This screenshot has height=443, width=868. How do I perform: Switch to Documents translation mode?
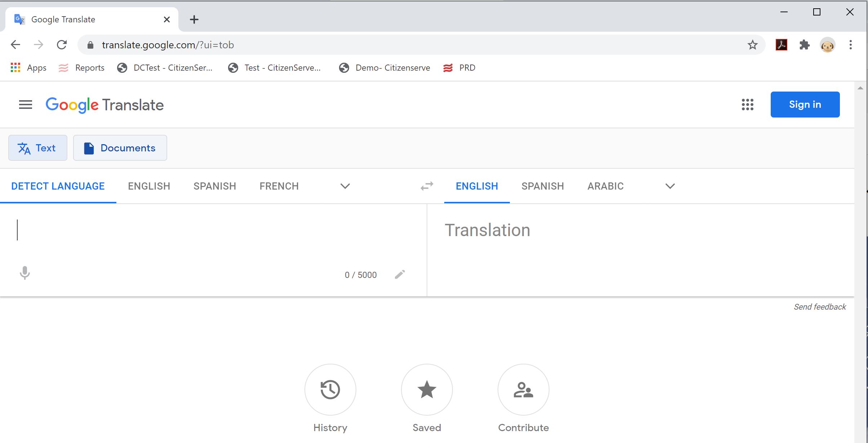coord(120,148)
